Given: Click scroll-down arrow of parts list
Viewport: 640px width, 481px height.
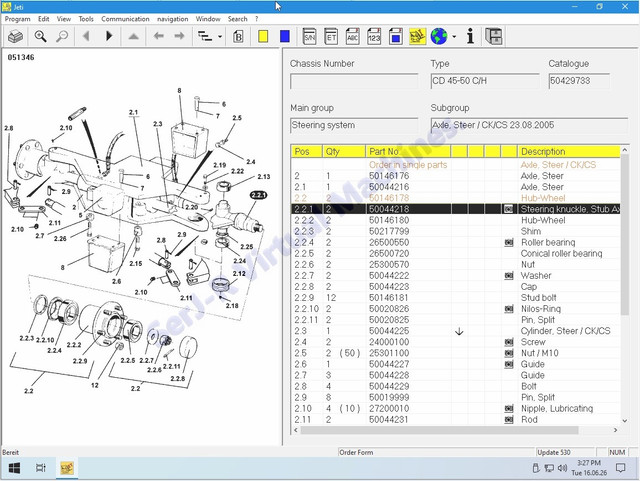Looking at the screenshot, I should pos(624,420).
